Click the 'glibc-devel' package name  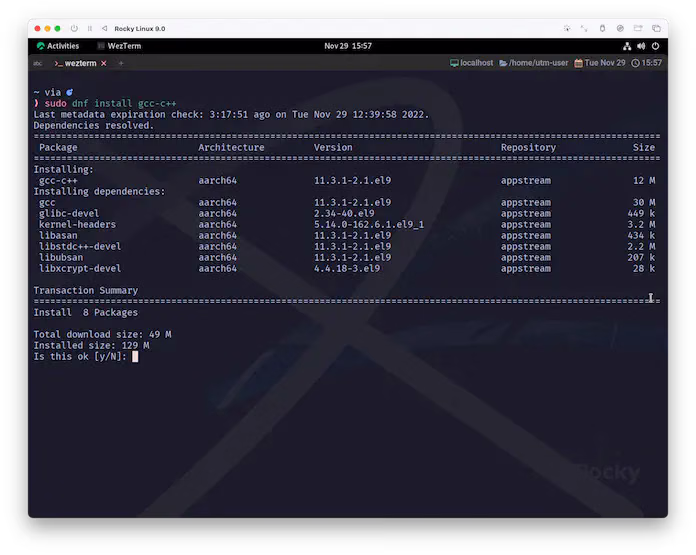click(x=69, y=213)
